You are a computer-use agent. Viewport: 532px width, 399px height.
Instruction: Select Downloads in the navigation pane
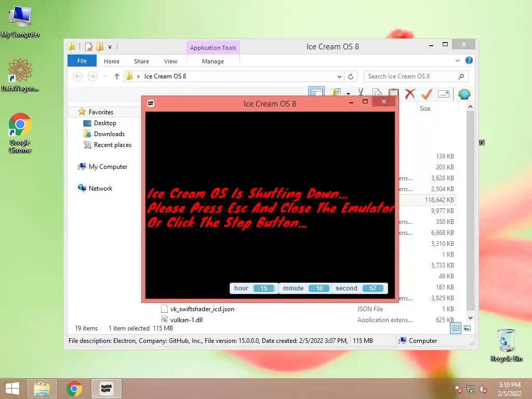(109, 134)
